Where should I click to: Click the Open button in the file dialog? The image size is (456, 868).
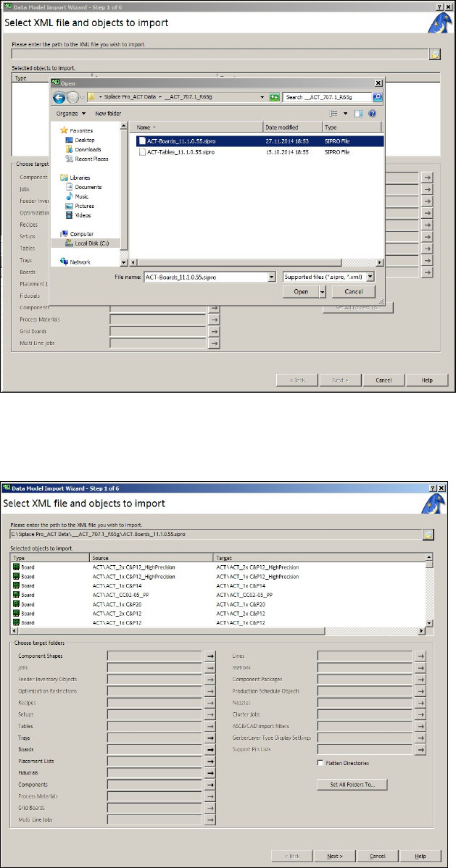point(301,291)
